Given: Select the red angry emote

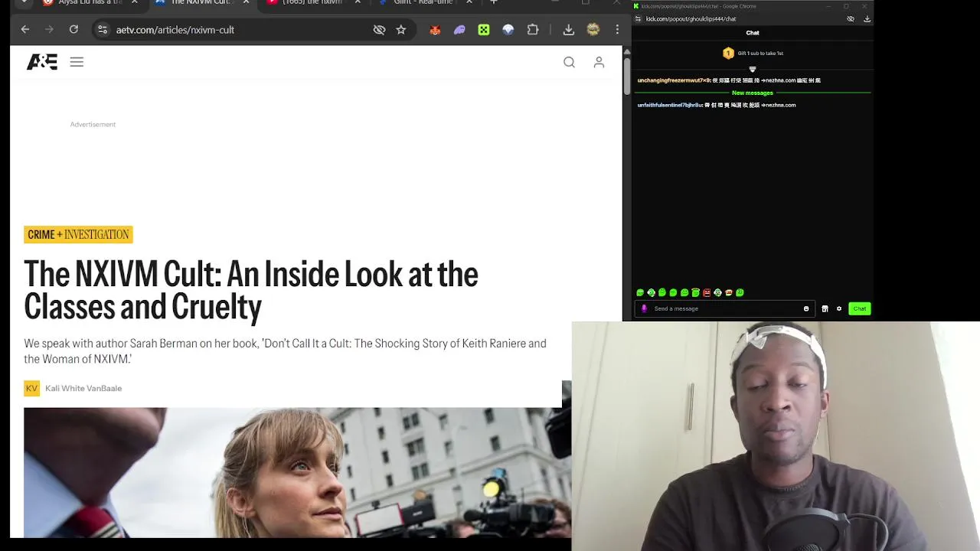Looking at the screenshot, I should (707, 292).
